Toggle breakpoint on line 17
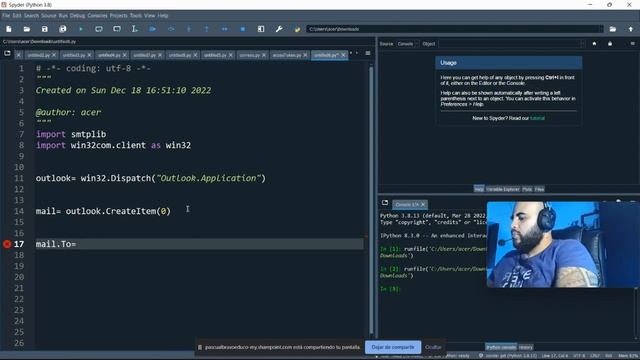640x360 pixels. [7, 244]
